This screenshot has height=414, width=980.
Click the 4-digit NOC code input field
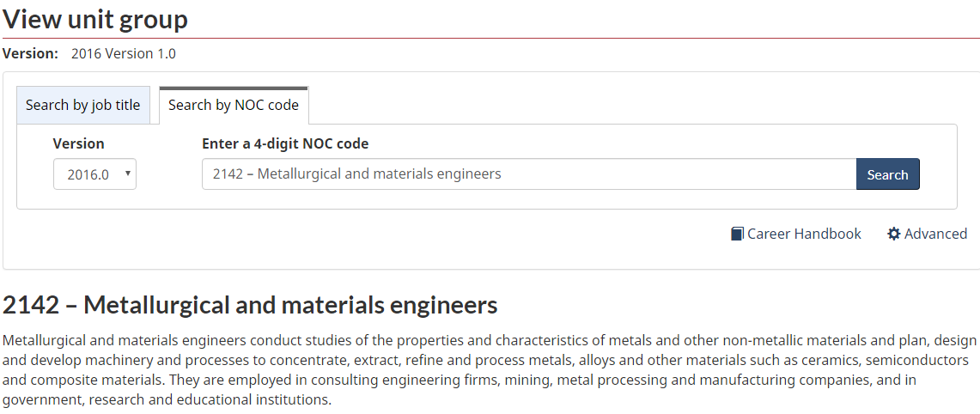point(528,174)
